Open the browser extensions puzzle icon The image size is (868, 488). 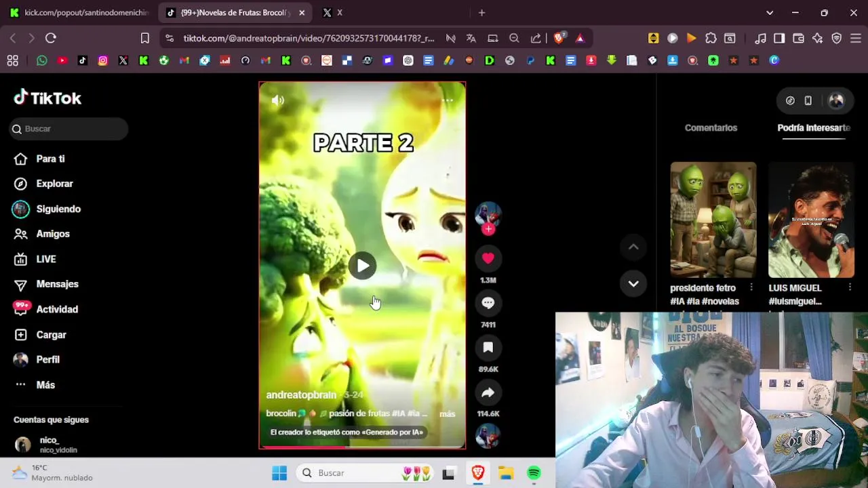click(x=711, y=38)
